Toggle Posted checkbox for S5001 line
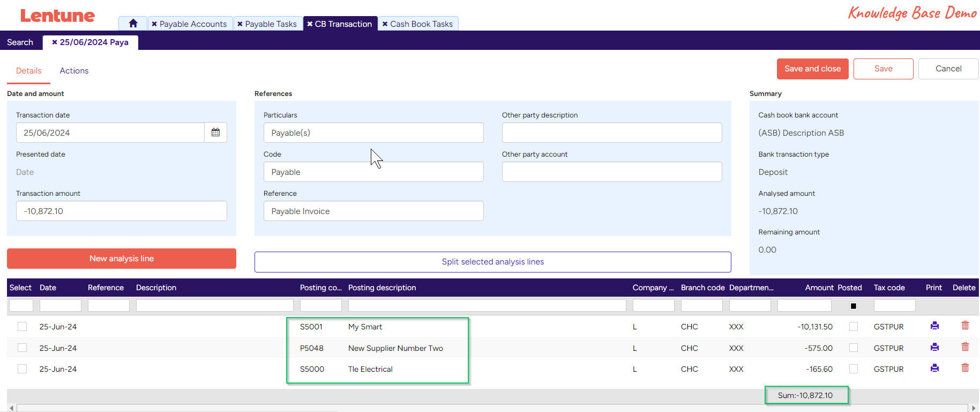The width and height of the screenshot is (980, 412). [854, 326]
